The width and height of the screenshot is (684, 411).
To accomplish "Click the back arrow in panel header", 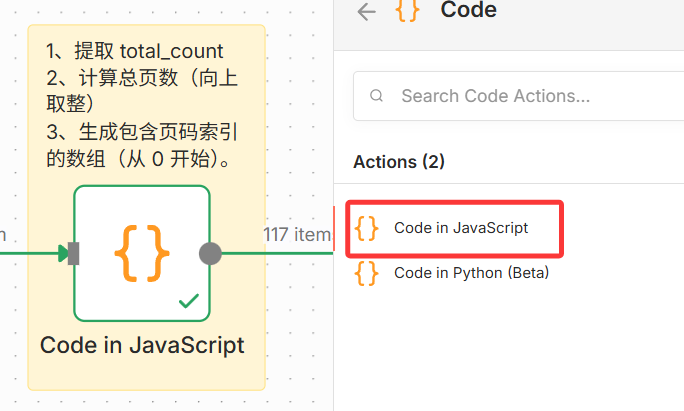I will (x=367, y=11).
